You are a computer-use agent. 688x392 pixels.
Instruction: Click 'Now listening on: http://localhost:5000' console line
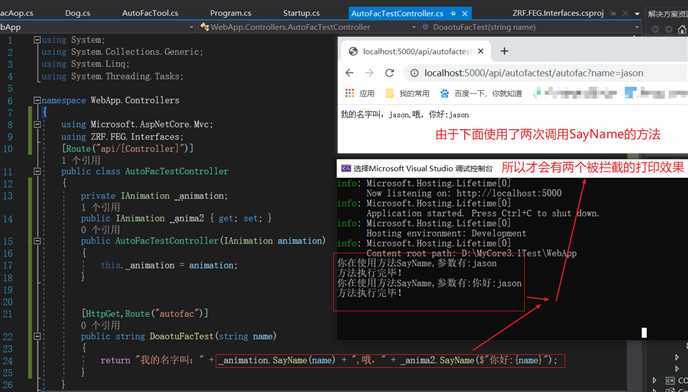464,193
